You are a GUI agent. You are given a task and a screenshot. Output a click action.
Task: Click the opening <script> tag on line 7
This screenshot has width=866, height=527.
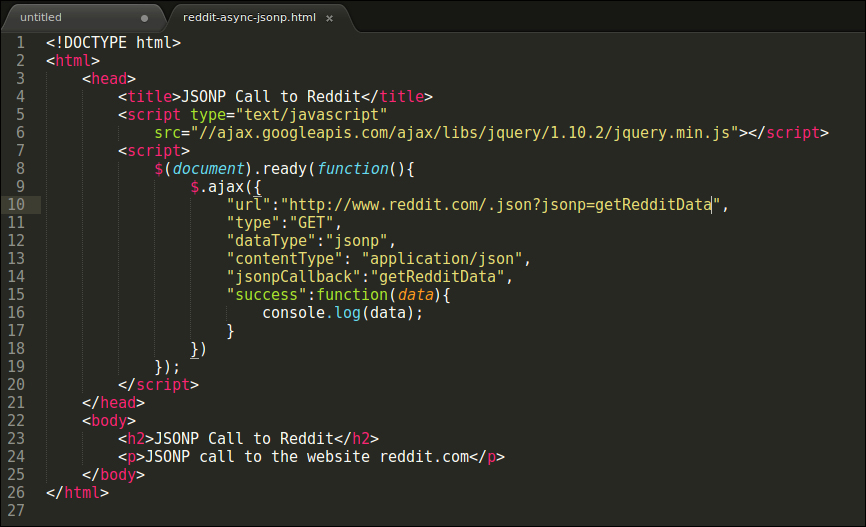154,151
